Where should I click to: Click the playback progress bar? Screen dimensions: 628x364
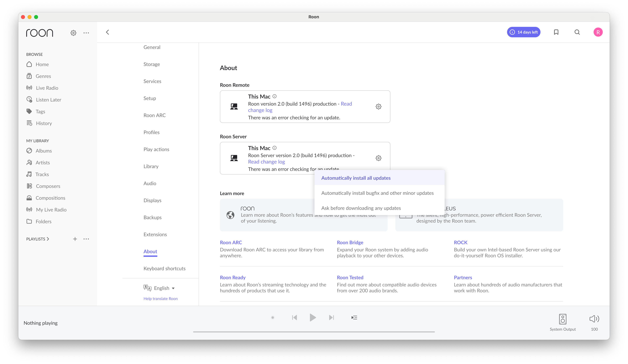click(314, 332)
